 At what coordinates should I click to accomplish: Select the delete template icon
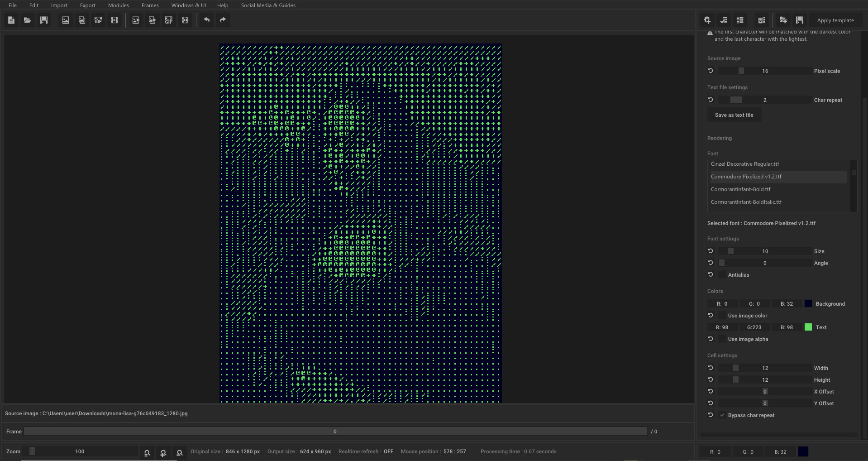pyautogui.click(x=762, y=20)
